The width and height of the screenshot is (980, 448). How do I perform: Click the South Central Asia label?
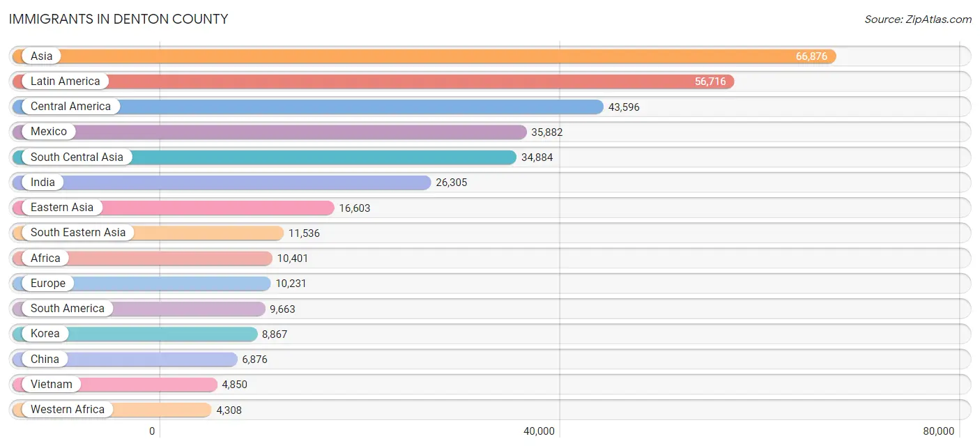click(x=77, y=157)
